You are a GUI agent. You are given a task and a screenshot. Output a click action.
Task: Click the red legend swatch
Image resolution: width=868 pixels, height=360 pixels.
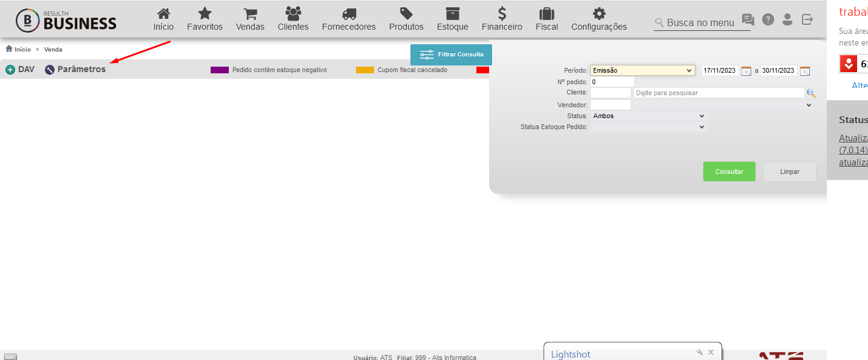coord(482,70)
